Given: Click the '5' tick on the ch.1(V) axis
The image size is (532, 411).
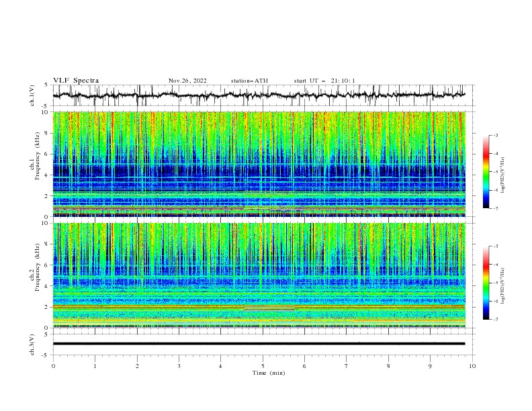Looking at the screenshot, I should tap(46, 85).
